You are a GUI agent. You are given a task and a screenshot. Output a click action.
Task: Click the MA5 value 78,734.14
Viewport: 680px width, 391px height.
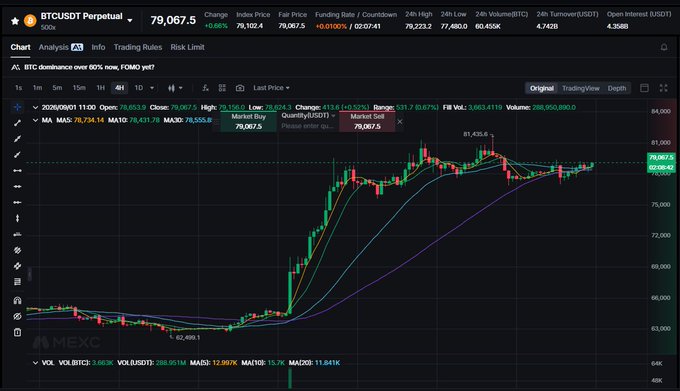tap(89, 120)
